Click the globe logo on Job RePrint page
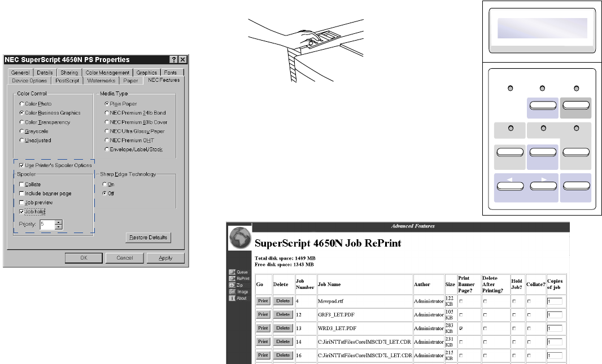The width and height of the screenshot is (602, 364). 240,238
